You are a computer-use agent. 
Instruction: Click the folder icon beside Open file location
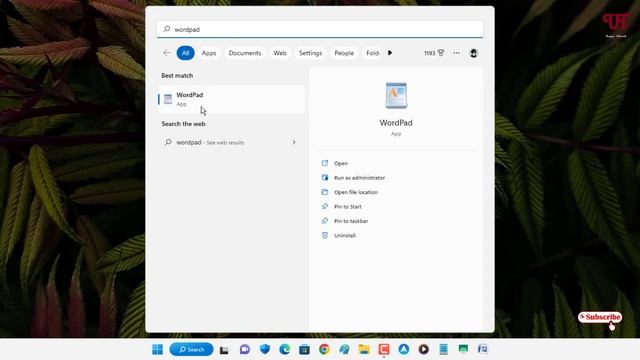[325, 192]
